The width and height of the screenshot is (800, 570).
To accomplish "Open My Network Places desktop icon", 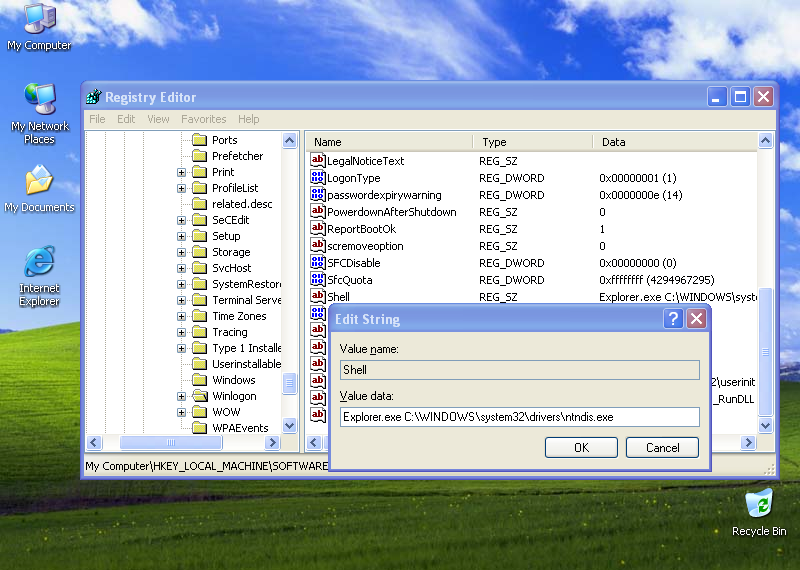I will 39,113.
